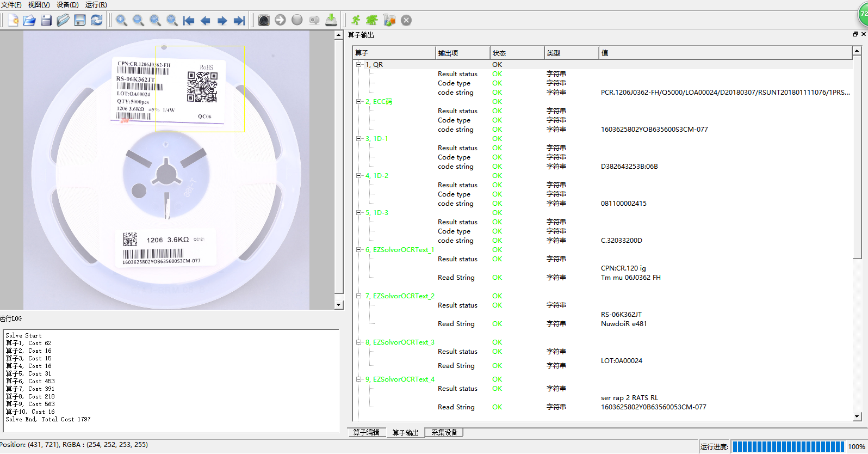Collapse the 1, QR tree node

click(x=359, y=65)
